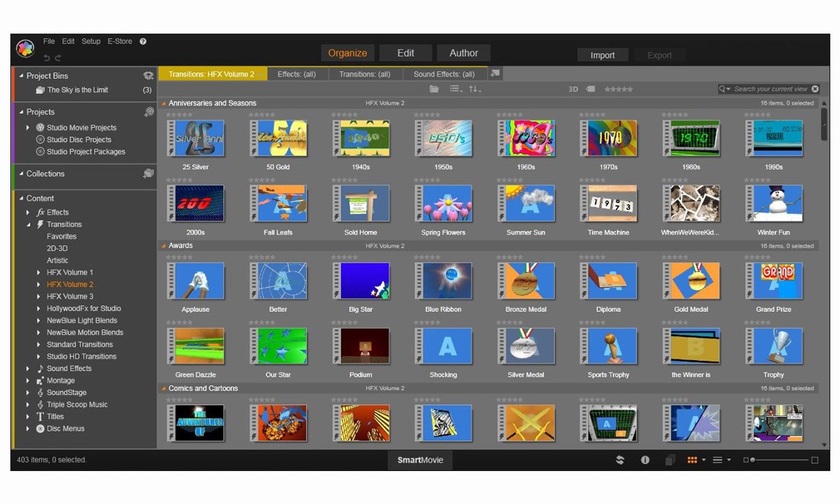Click the Export button
The width and height of the screenshot is (840, 504).
pyautogui.click(x=660, y=56)
